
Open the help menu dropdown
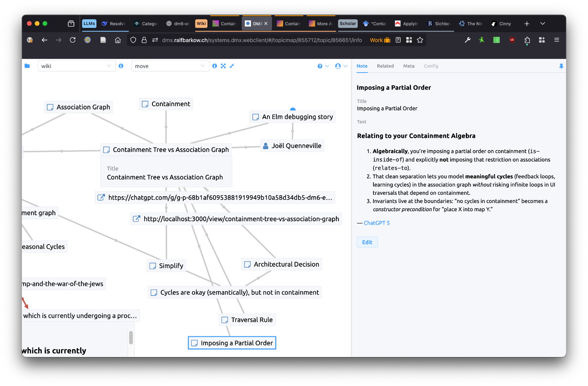[323, 66]
